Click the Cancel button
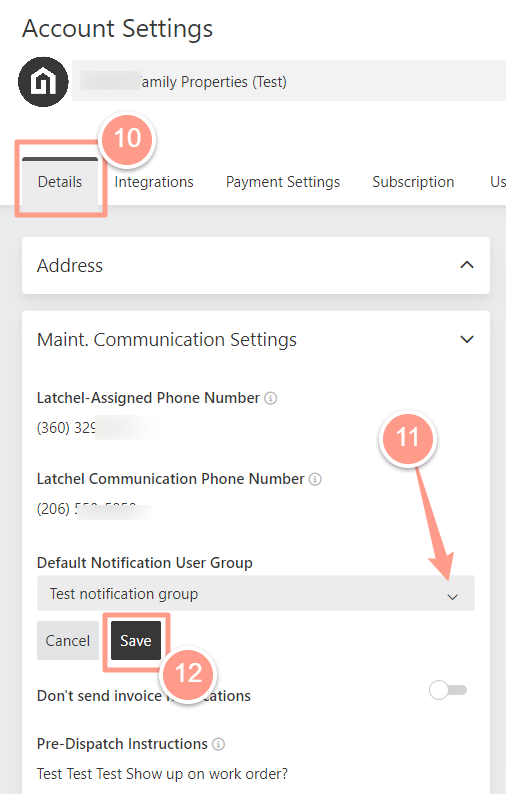The width and height of the screenshot is (506, 794). tap(68, 641)
